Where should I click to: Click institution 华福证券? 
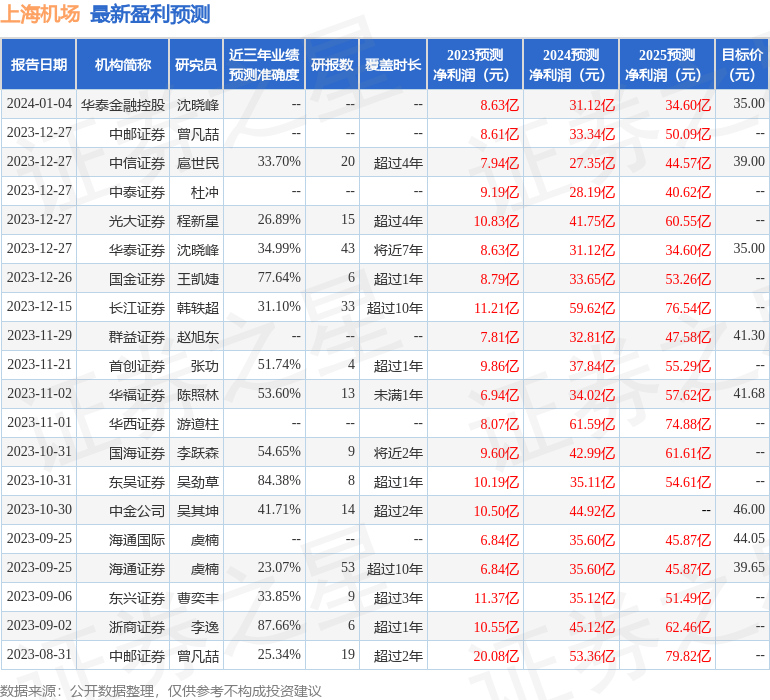(x=137, y=394)
